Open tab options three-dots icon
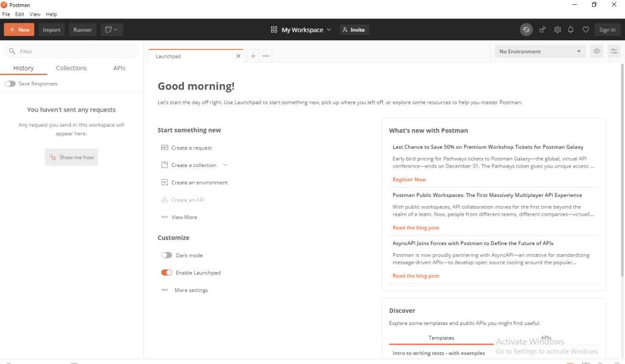 [x=266, y=56]
